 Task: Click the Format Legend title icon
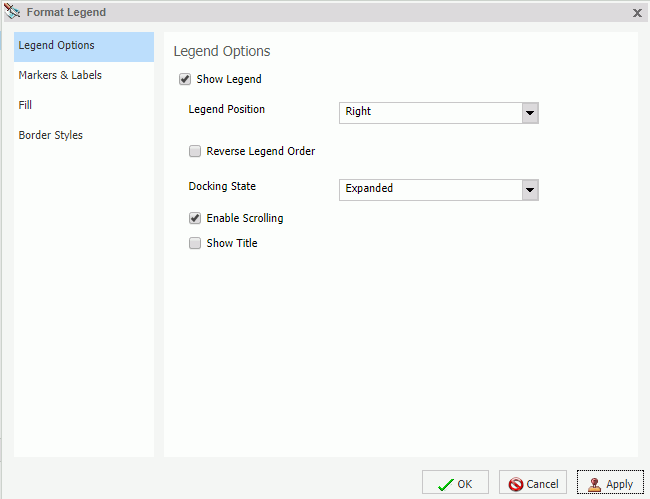(12, 12)
